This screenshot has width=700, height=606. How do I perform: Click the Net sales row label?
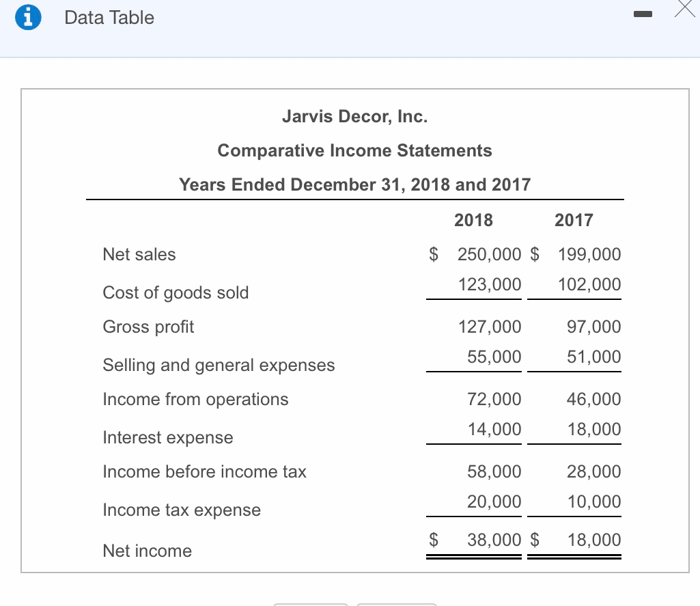139,254
